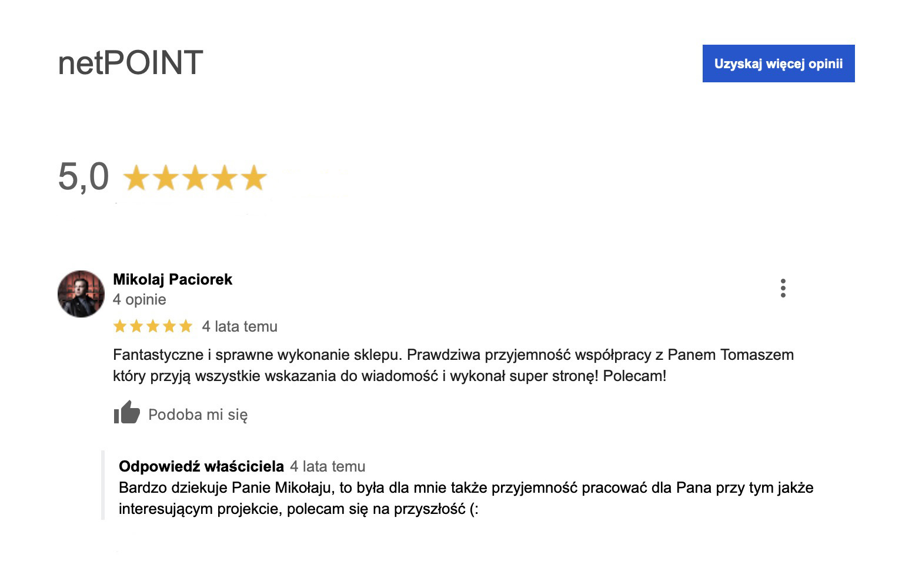
Task: Click the first large star in overall rating
Action: tap(136, 178)
